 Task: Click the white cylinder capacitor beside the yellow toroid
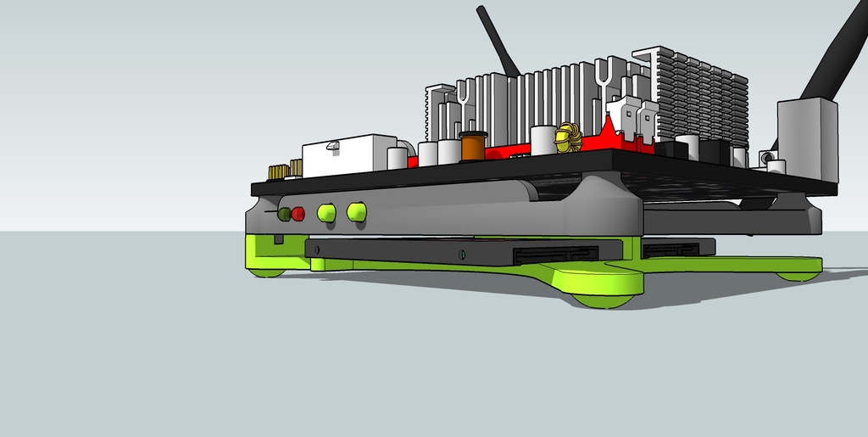(542, 140)
